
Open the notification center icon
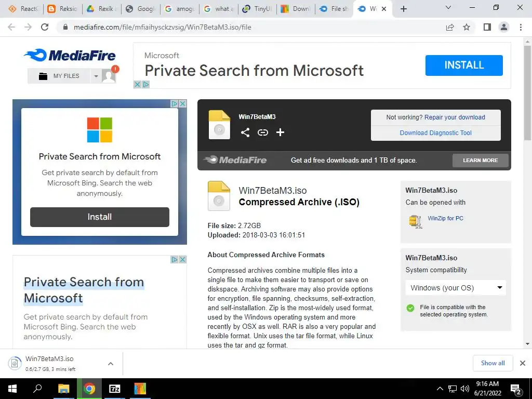click(515, 389)
